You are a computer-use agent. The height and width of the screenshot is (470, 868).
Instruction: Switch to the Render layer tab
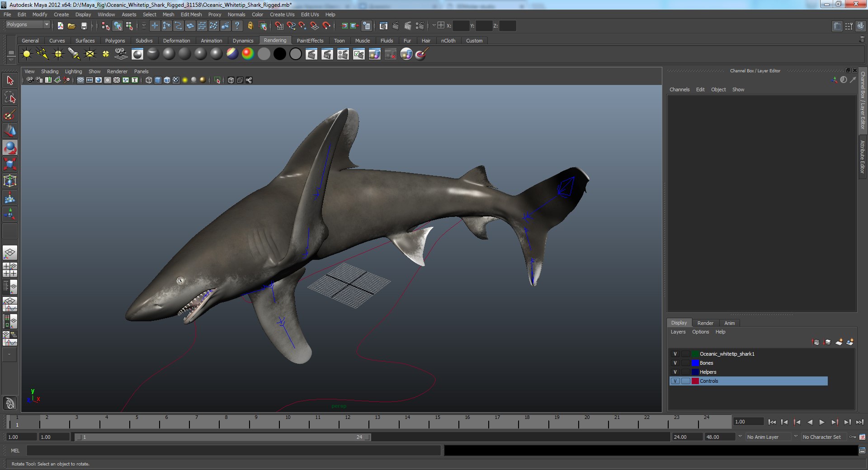[x=705, y=323]
